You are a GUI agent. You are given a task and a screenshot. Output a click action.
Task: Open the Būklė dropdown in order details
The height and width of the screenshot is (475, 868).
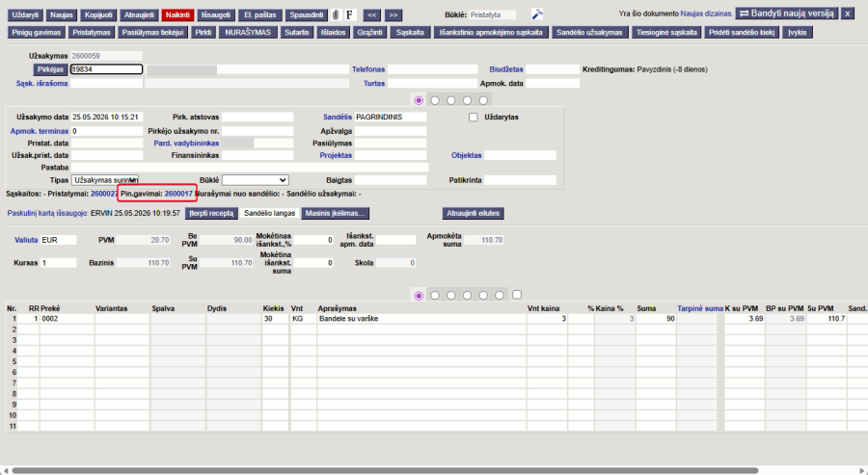coord(256,180)
